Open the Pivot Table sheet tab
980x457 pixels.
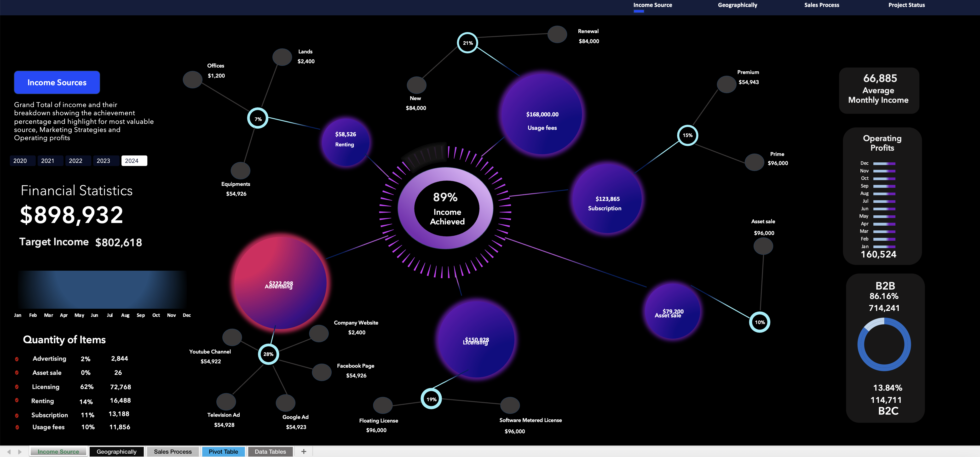coord(223,452)
